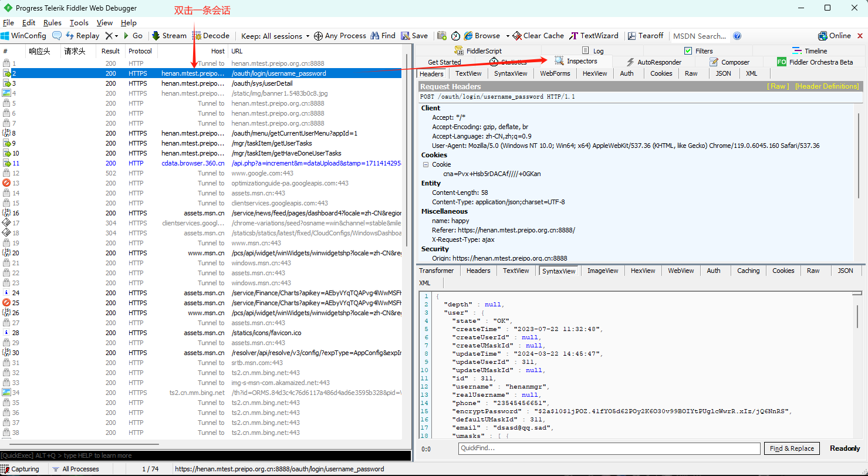
Task: Open the Keep: All sessions dropdown
Action: [x=275, y=36]
